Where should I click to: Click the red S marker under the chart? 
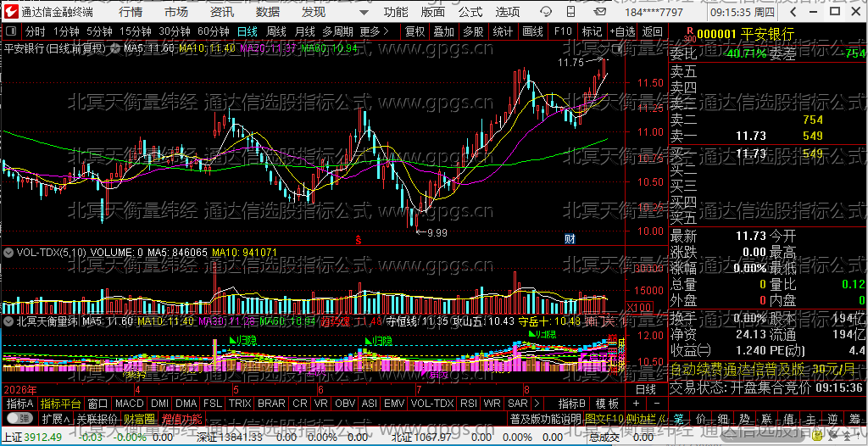(x=359, y=240)
